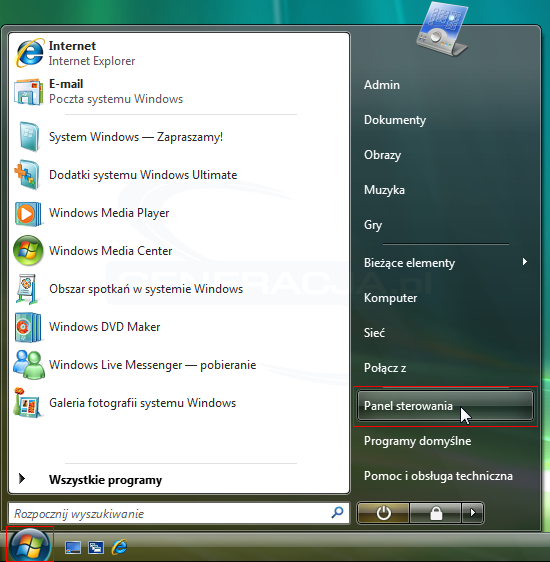
Task: Open Panel sterowania
Action: (445, 406)
